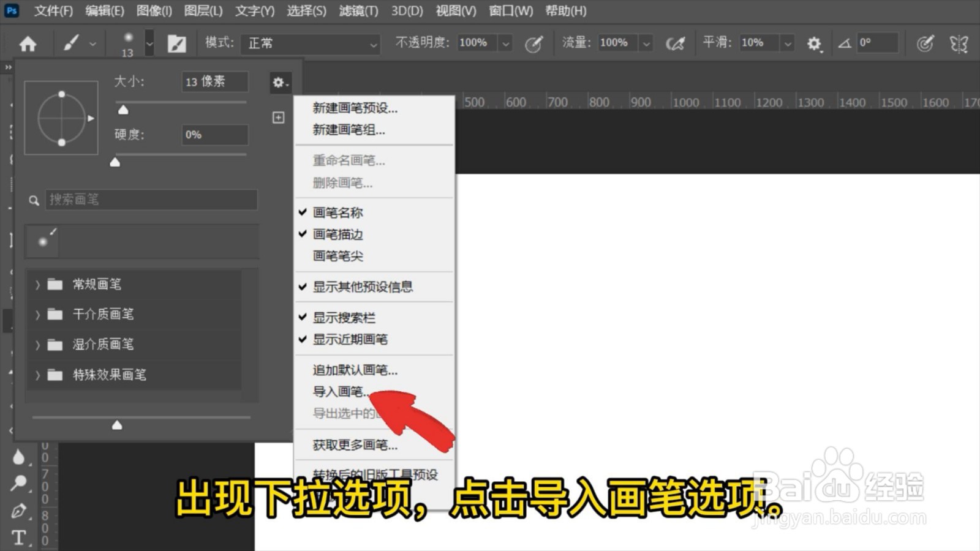
Task: Click the search magnifier icon in brush panel
Action: click(34, 200)
